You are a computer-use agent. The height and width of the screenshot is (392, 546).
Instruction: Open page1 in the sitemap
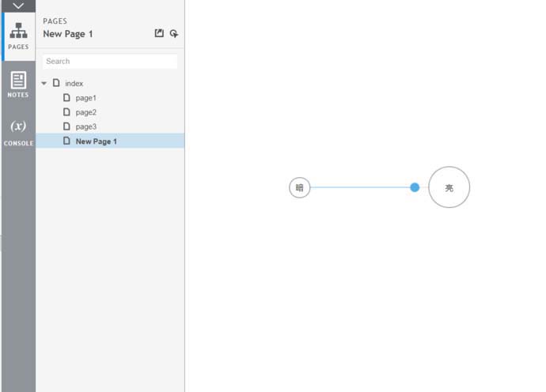(85, 98)
